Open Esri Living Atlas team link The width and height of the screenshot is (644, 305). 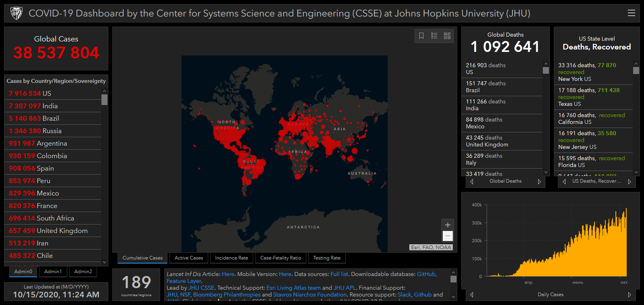pyautogui.click(x=293, y=288)
